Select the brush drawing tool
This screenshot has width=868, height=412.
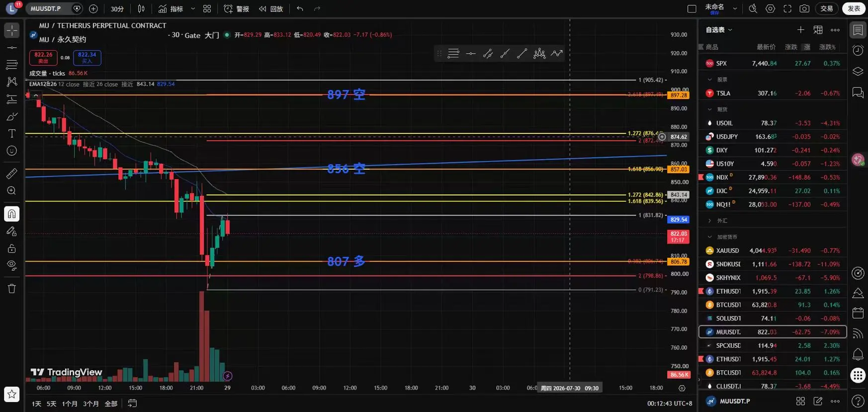coord(12,116)
